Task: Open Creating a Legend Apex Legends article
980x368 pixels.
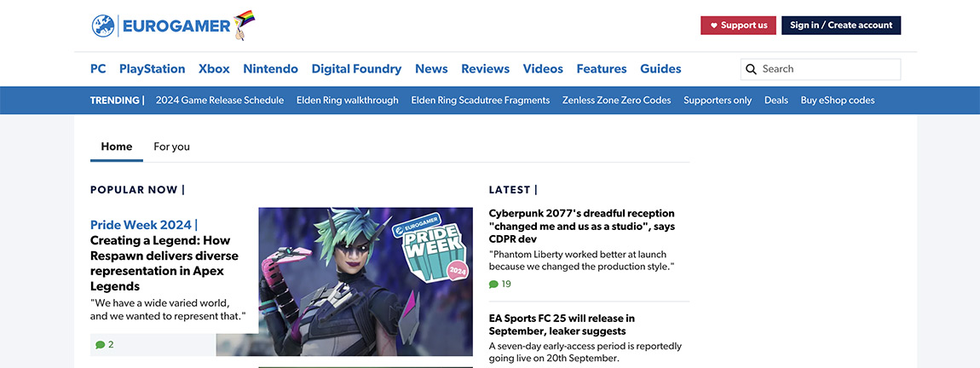Action: click(164, 264)
